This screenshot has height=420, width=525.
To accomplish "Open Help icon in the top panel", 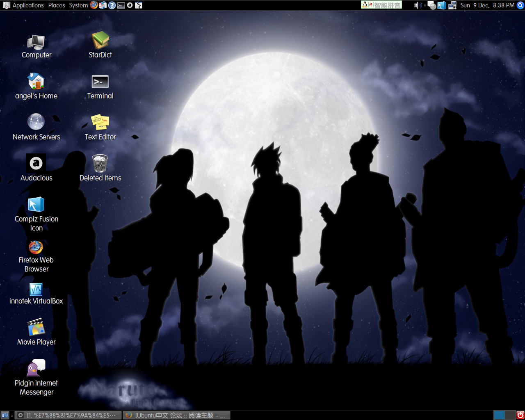I will 112,5.
